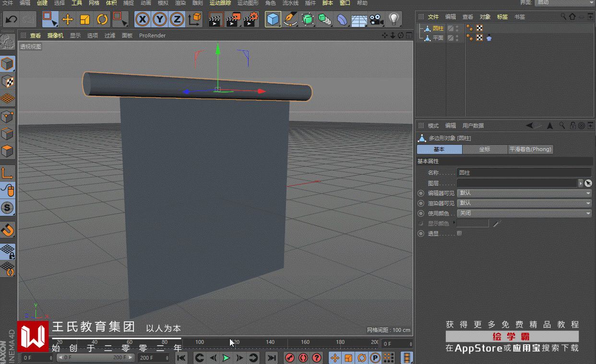Open the 编辑器可见 dropdown
596x364 pixels.
click(x=524, y=193)
